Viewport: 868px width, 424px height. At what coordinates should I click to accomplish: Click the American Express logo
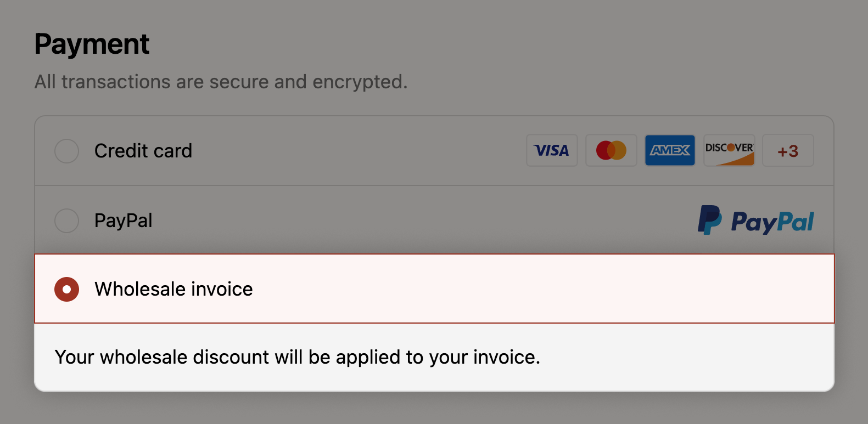pos(670,150)
